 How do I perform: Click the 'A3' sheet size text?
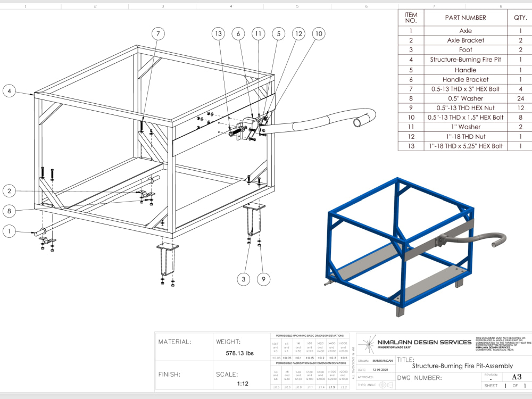pos(517,377)
